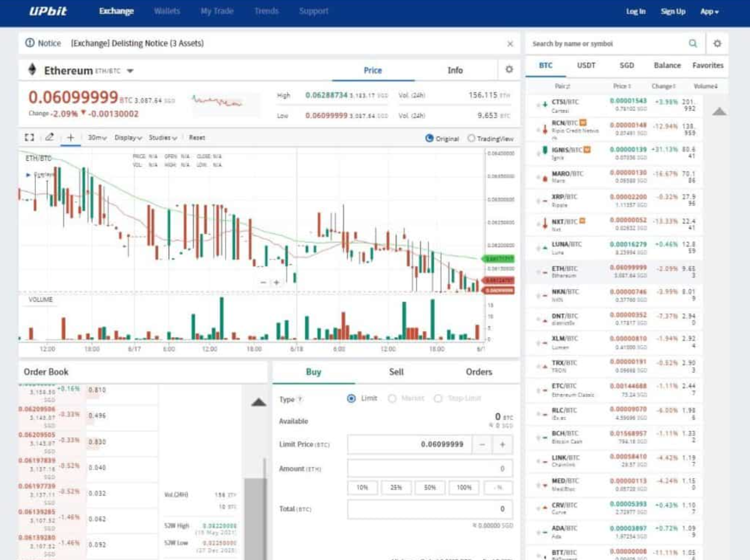Click the Sign Up link

(673, 12)
